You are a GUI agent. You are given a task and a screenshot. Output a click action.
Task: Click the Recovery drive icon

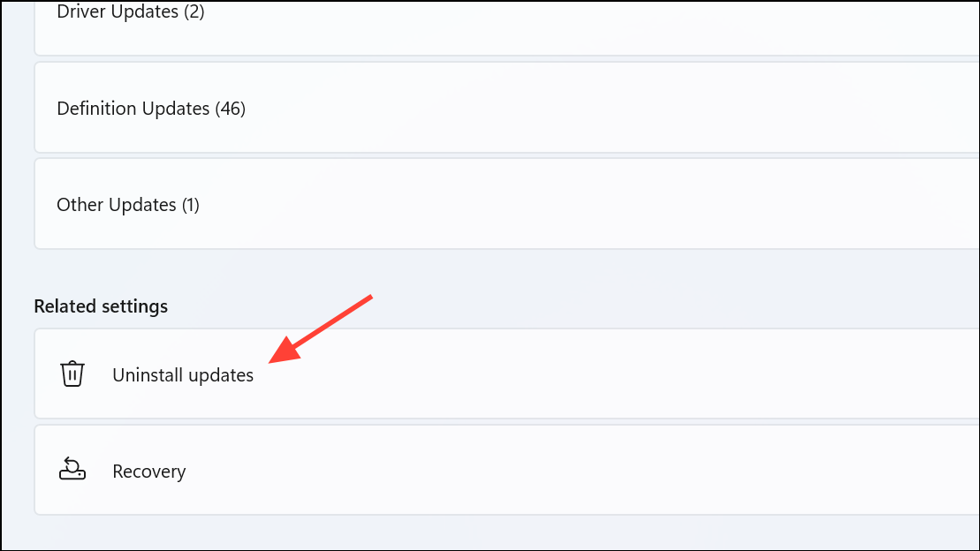pos(72,469)
